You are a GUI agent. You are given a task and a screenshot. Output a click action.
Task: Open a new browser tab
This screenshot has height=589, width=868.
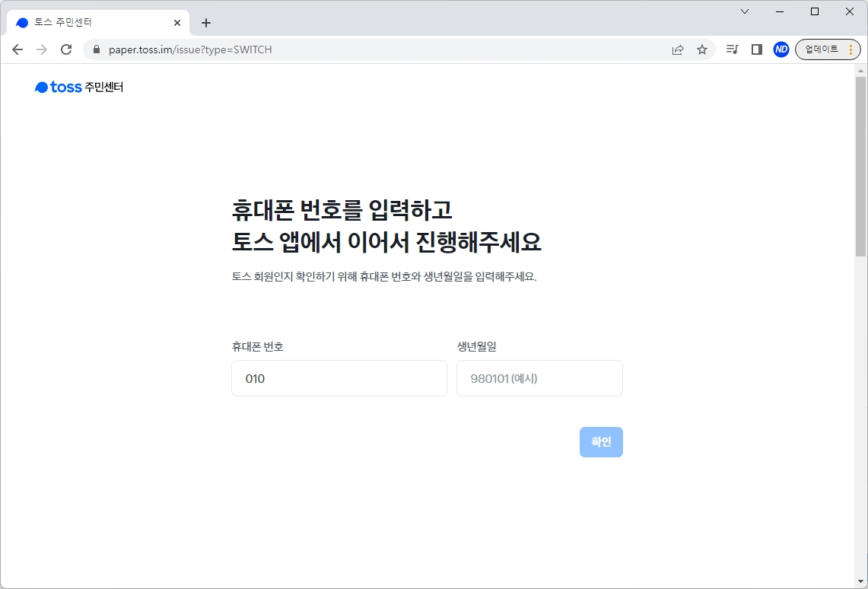(206, 23)
